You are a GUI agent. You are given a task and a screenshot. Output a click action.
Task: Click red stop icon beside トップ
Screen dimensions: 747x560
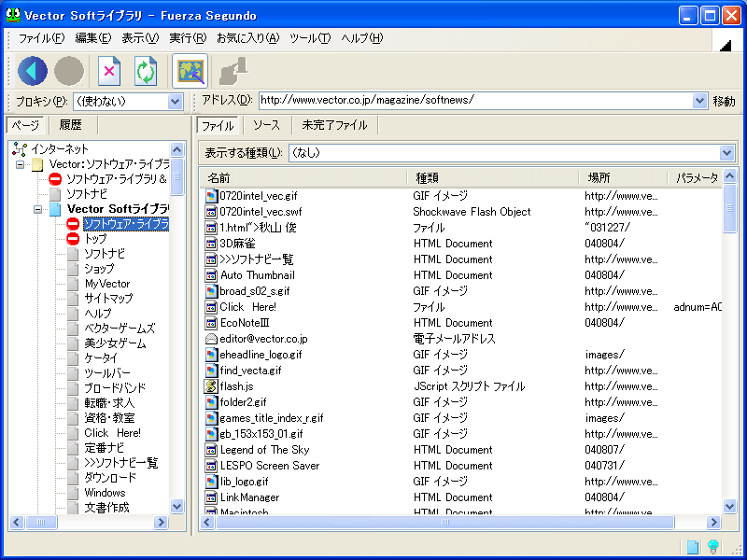click(x=73, y=238)
